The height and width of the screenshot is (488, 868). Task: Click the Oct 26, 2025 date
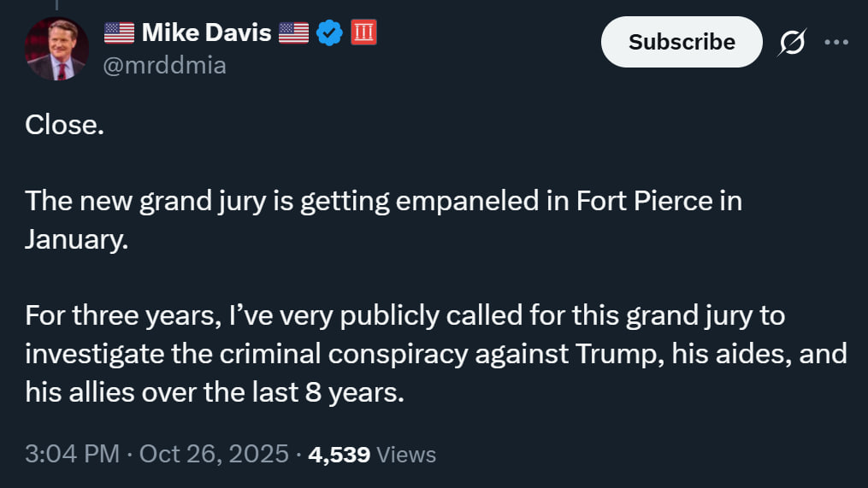(214, 454)
